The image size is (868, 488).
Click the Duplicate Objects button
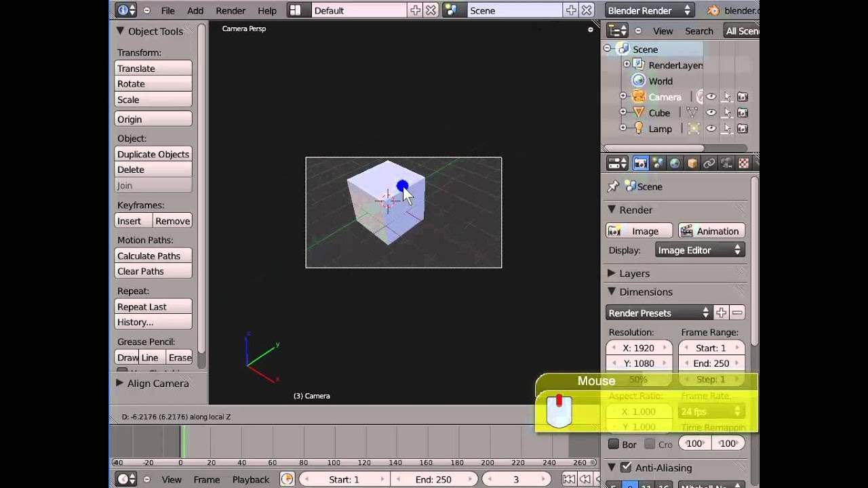click(x=153, y=154)
